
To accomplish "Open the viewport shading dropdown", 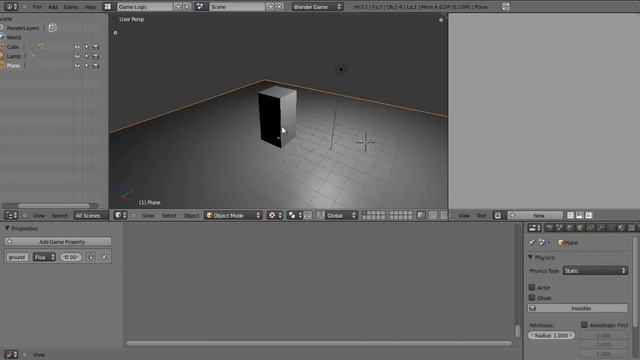I will [x=275, y=216].
